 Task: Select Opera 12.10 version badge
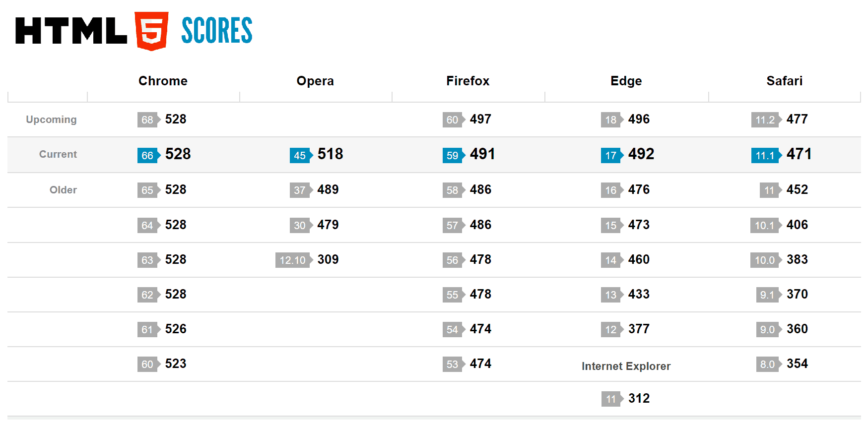point(294,260)
